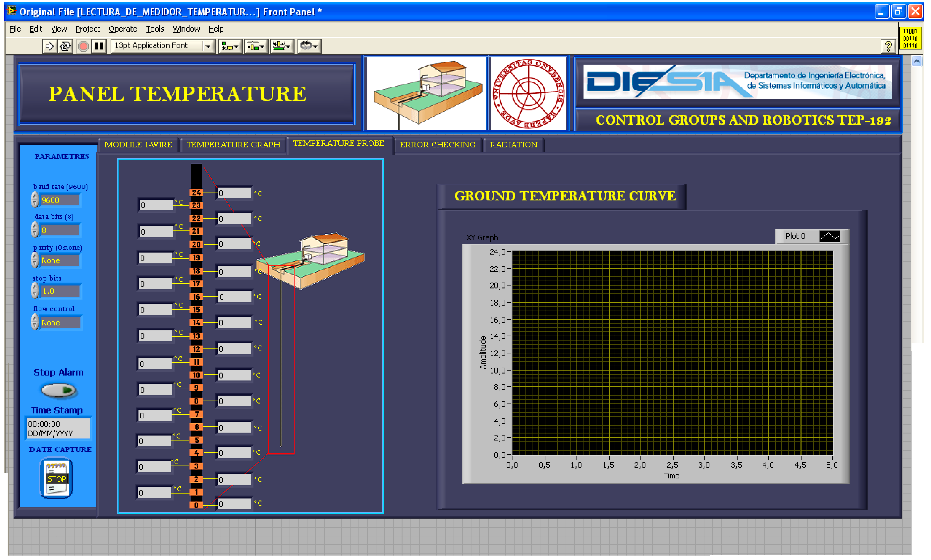Click the DATE CAPTURE stop notepad button

(56, 478)
